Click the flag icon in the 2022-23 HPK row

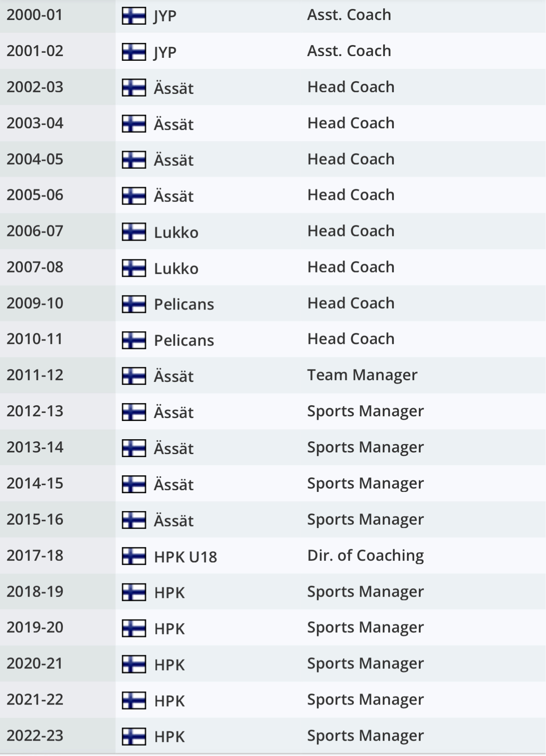(x=134, y=736)
